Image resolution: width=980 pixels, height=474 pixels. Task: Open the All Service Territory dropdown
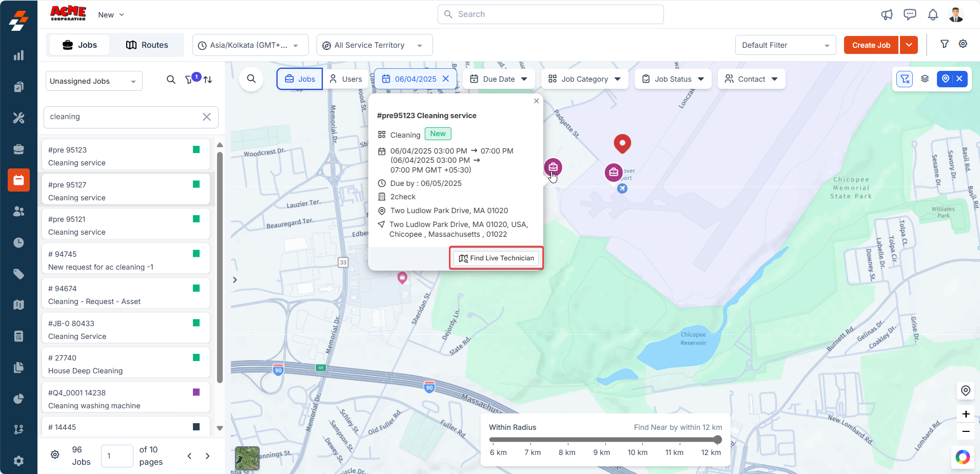click(x=375, y=45)
